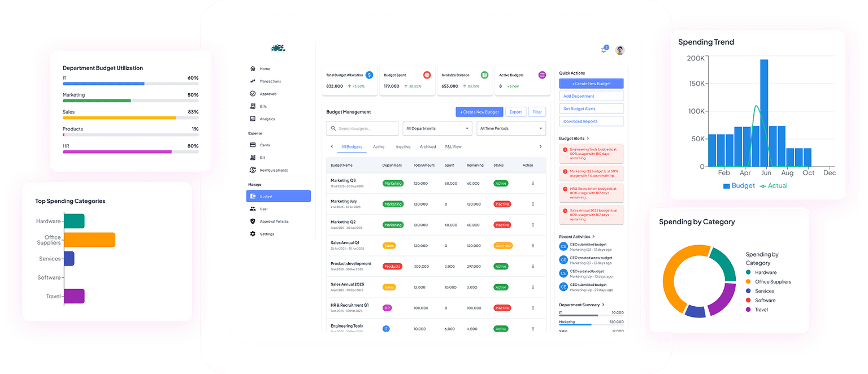Viewport: 868px width, 374px height.
Task: Switch to the Archived tab
Action: coord(428,147)
